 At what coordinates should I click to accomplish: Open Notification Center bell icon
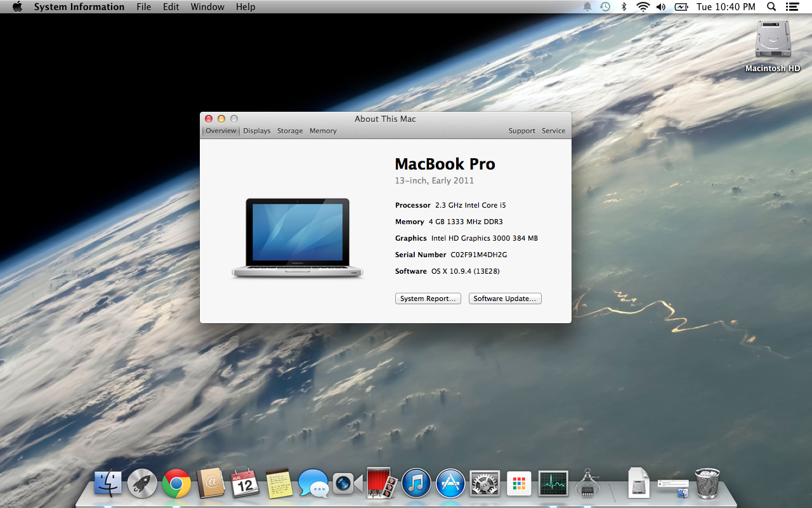pyautogui.click(x=587, y=7)
